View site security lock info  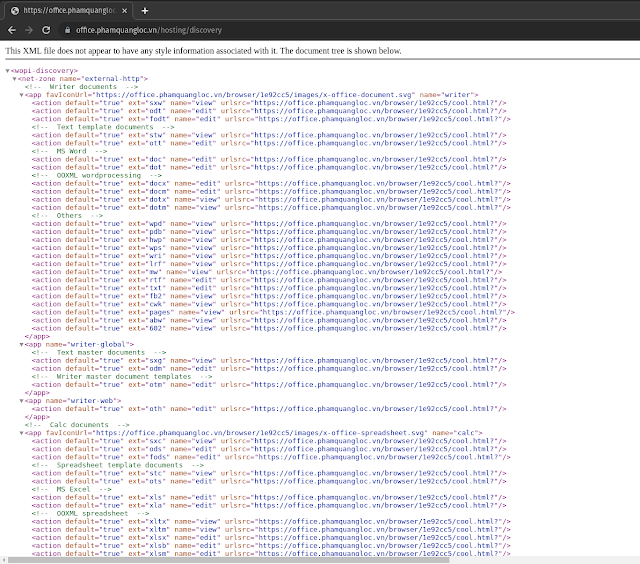point(67,30)
